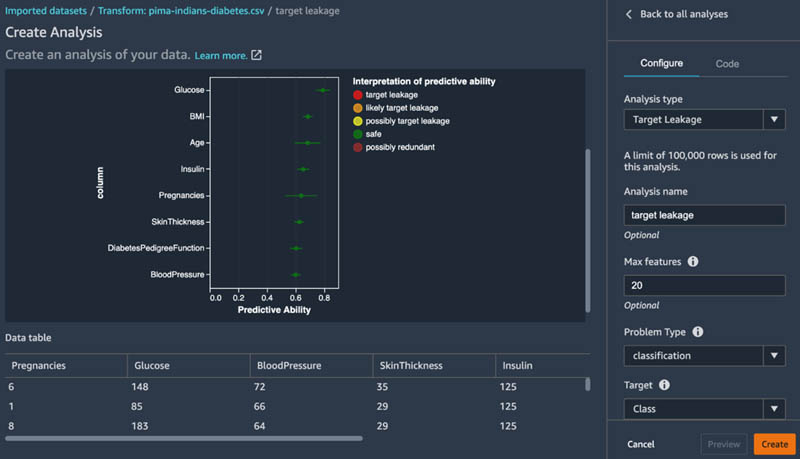The image size is (800, 459).
Task: Click the chart panel vertical scrollbar
Action: point(588,231)
